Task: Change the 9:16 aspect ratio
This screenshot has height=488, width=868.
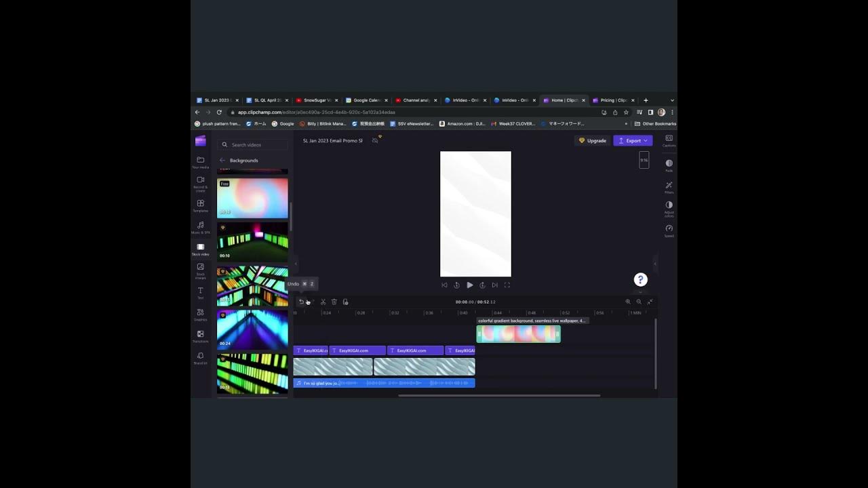Action: coord(644,160)
